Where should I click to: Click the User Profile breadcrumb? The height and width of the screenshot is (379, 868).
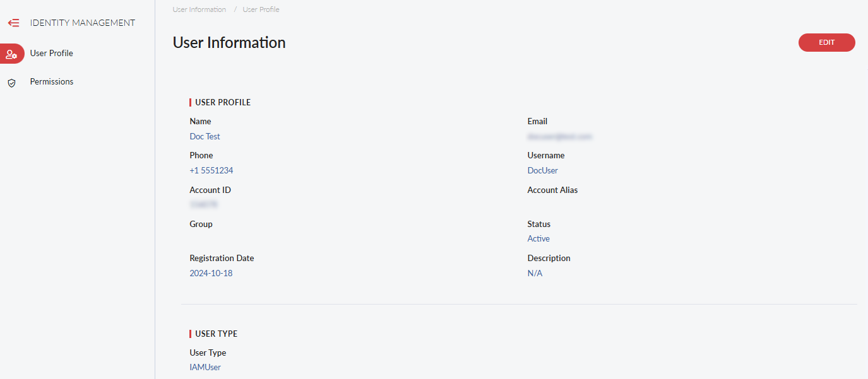[x=261, y=9]
